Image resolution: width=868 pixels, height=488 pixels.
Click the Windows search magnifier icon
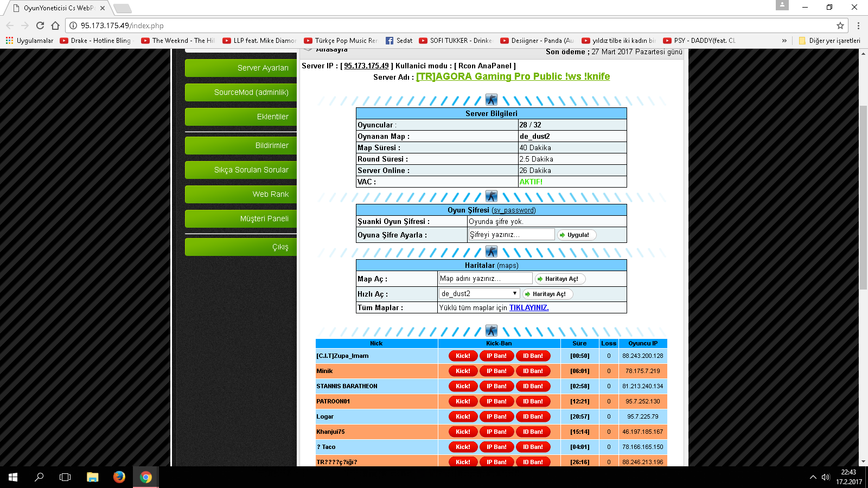click(39, 477)
